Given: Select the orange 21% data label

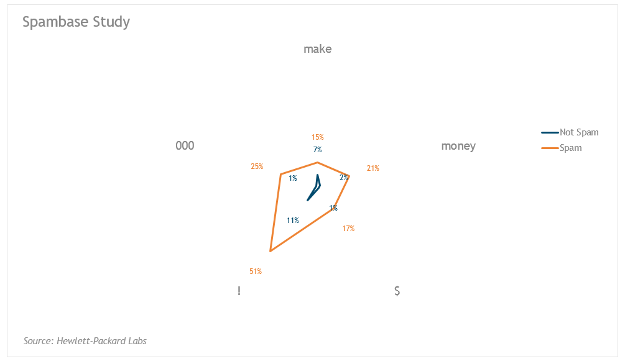Looking at the screenshot, I should pyautogui.click(x=373, y=168).
